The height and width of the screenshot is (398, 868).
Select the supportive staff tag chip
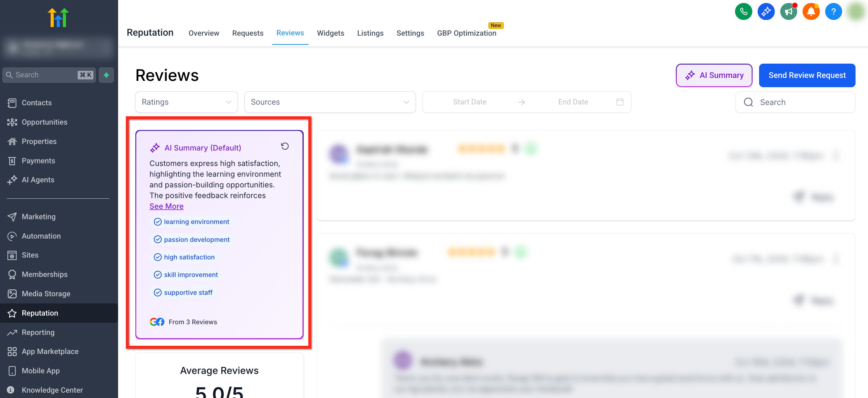point(183,292)
